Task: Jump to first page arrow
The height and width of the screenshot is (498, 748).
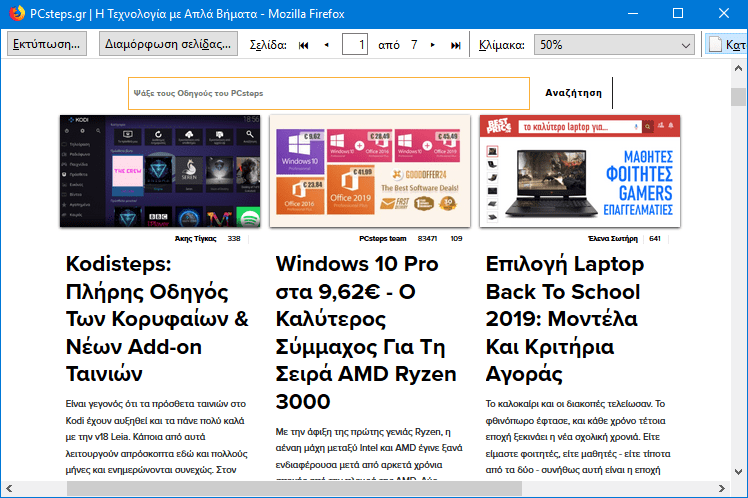Action: [x=303, y=45]
